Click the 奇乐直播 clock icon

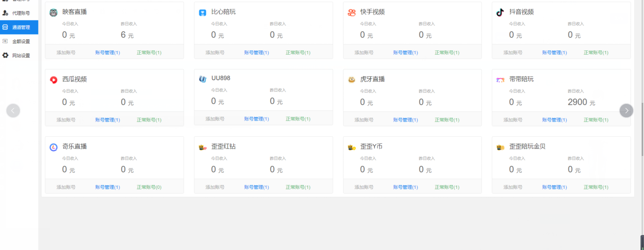pyautogui.click(x=53, y=147)
